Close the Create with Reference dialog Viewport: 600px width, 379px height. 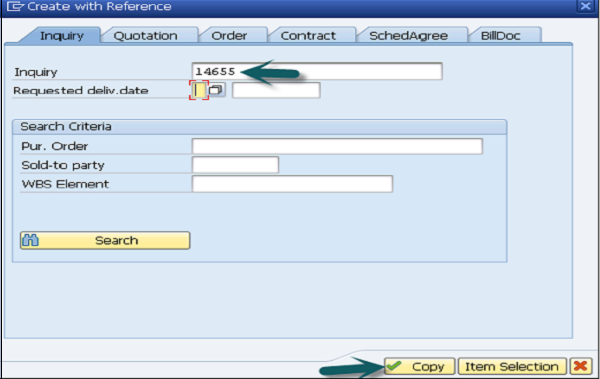[585, 6]
